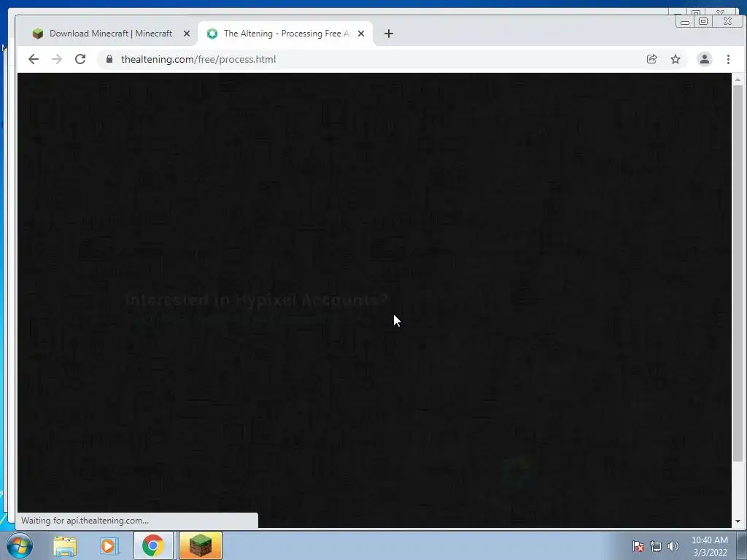Click 'Interested in Hypixel Accounts?' heading
This screenshot has width=747, height=560.
click(x=257, y=300)
